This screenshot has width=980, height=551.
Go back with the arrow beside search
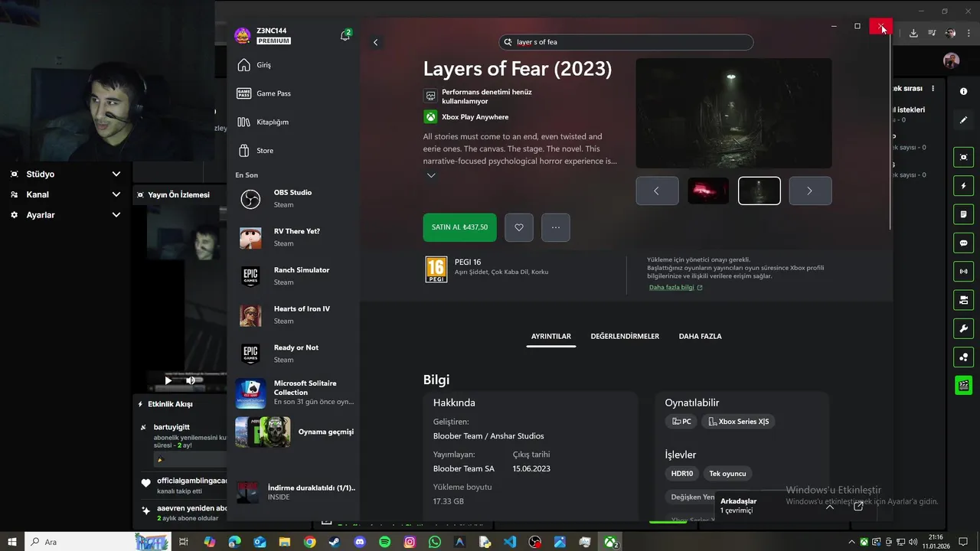(375, 42)
